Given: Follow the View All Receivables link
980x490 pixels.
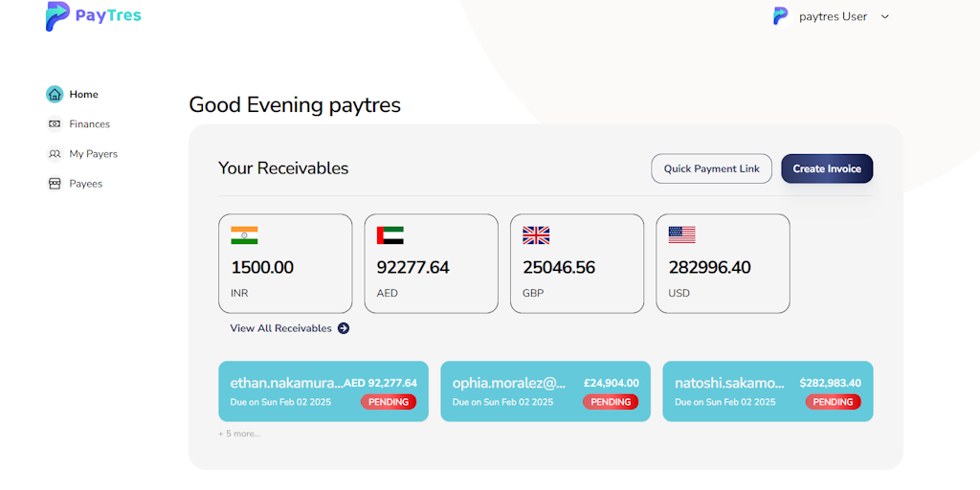Looking at the screenshot, I should tap(280, 328).
